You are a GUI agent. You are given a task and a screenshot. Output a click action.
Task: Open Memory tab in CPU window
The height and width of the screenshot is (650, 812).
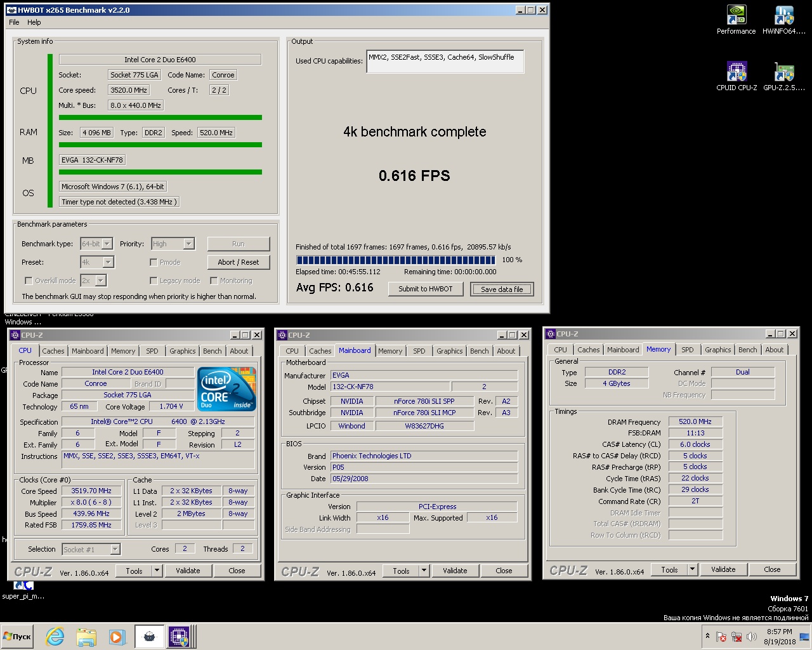123,351
